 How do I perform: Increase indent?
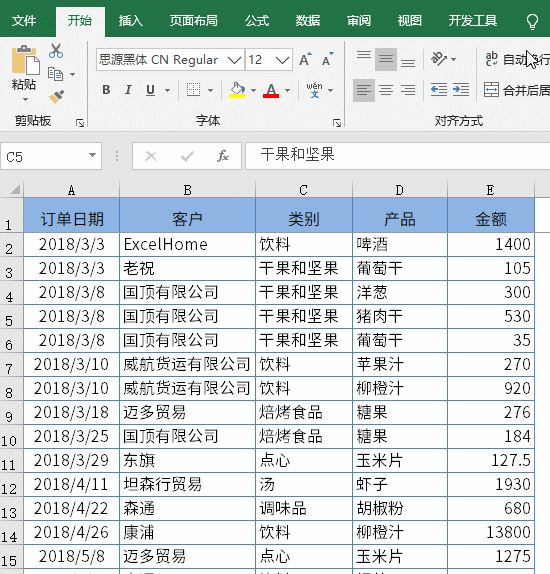tap(461, 90)
